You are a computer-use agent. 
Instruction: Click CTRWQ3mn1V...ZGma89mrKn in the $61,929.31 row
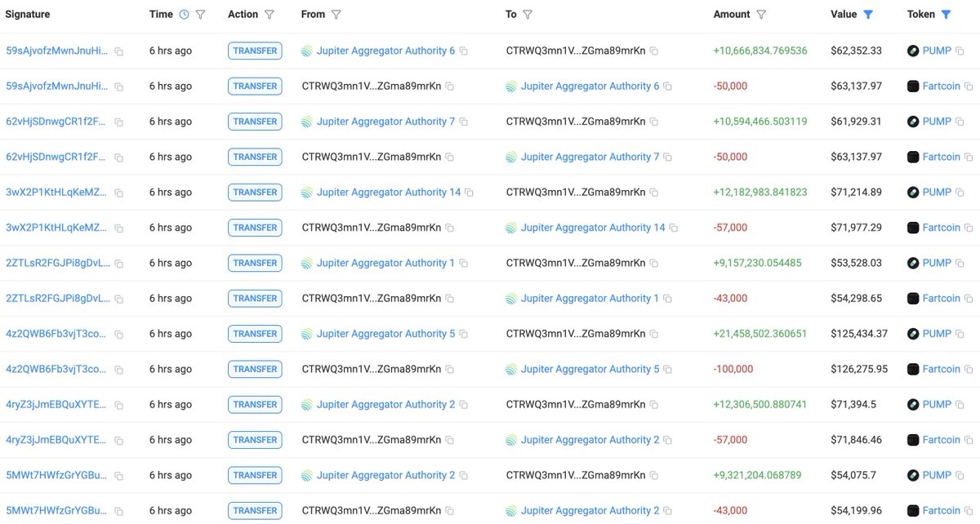tap(576, 122)
